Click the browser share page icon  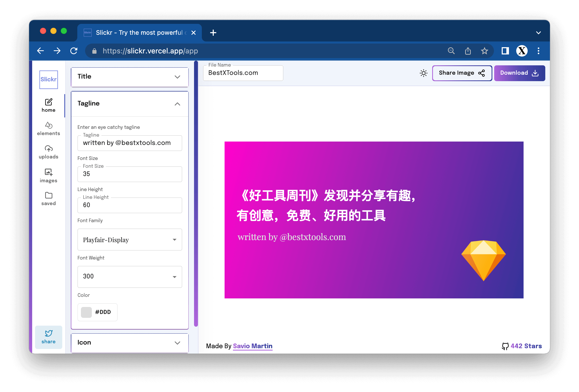point(468,51)
